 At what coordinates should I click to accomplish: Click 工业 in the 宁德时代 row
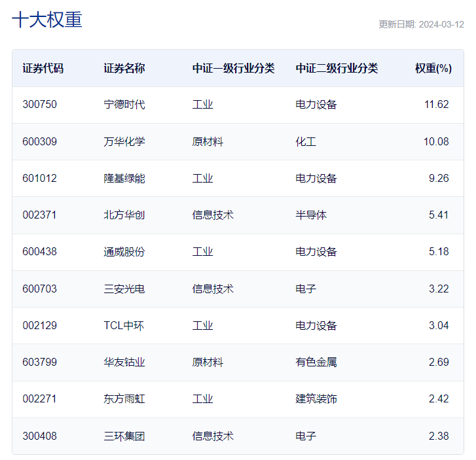[x=202, y=105]
